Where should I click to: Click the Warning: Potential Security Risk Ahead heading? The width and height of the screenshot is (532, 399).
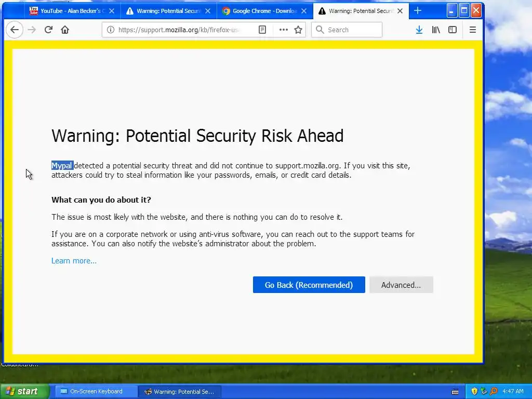pyautogui.click(x=197, y=136)
